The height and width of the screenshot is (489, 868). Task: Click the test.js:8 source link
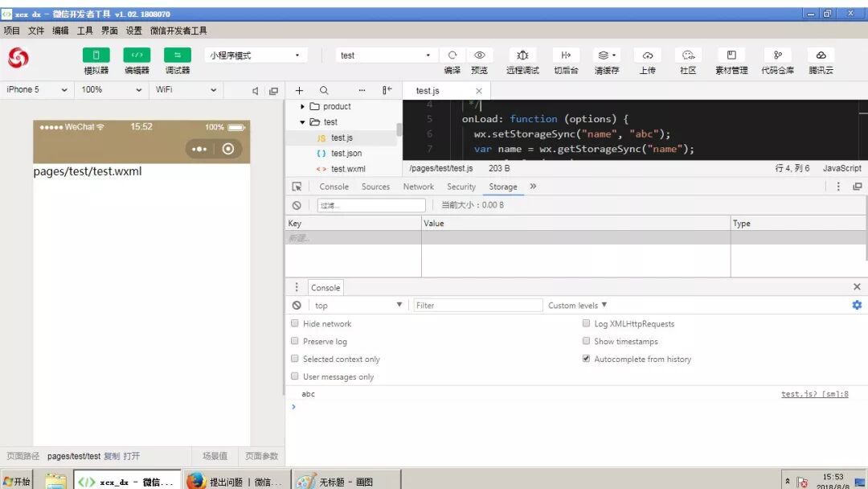pos(814,394)
